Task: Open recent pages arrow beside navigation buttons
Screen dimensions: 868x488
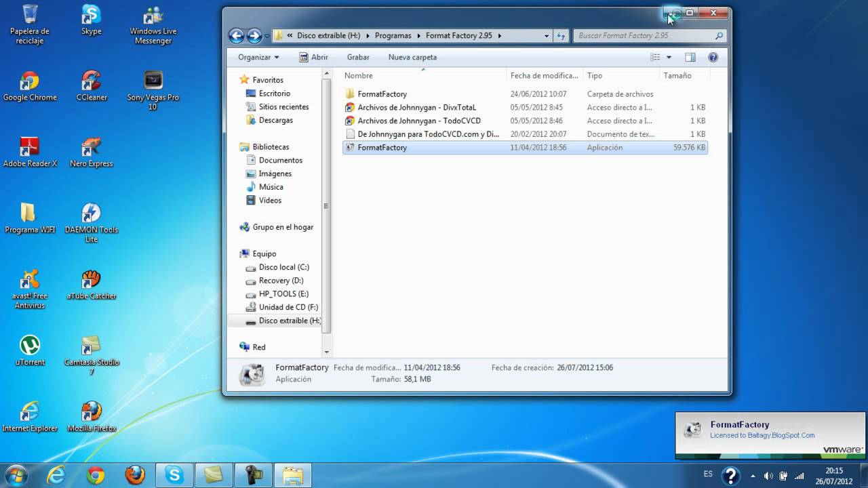Action: pyautogui.click(x=267, y=36)
